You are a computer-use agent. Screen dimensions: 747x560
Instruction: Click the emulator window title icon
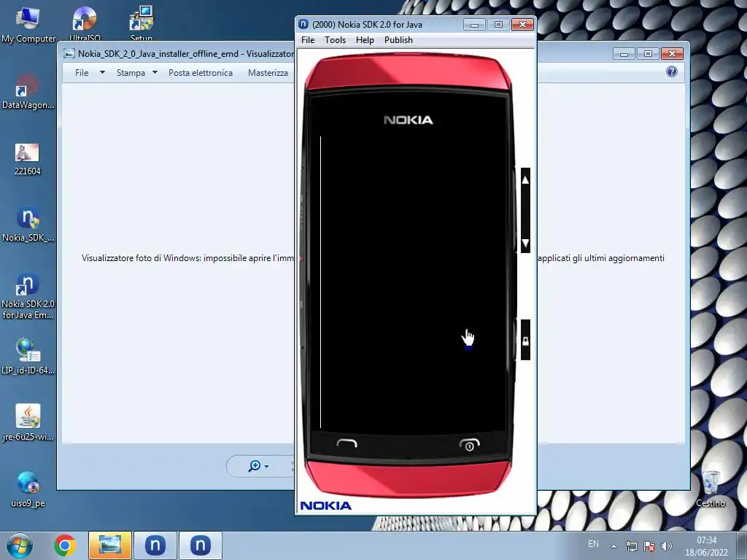pos(303,24)
